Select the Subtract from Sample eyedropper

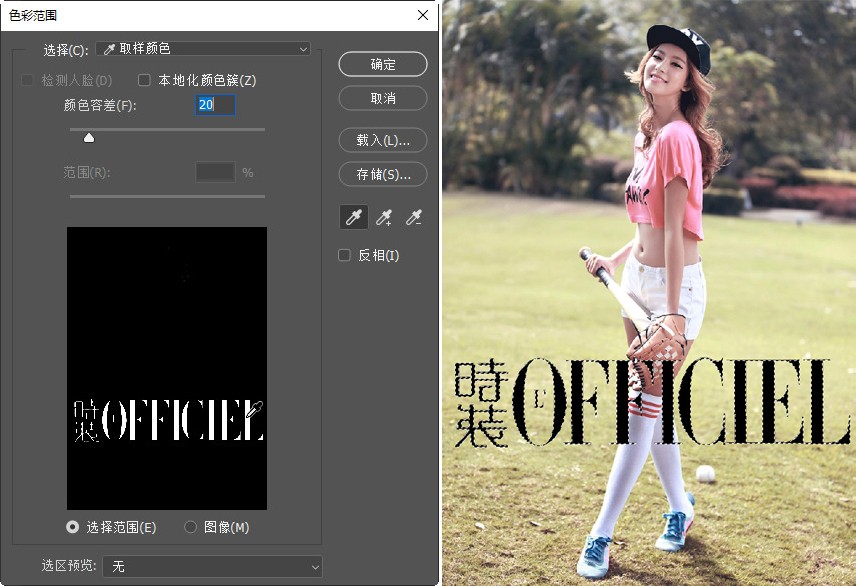tap(413, 216)
